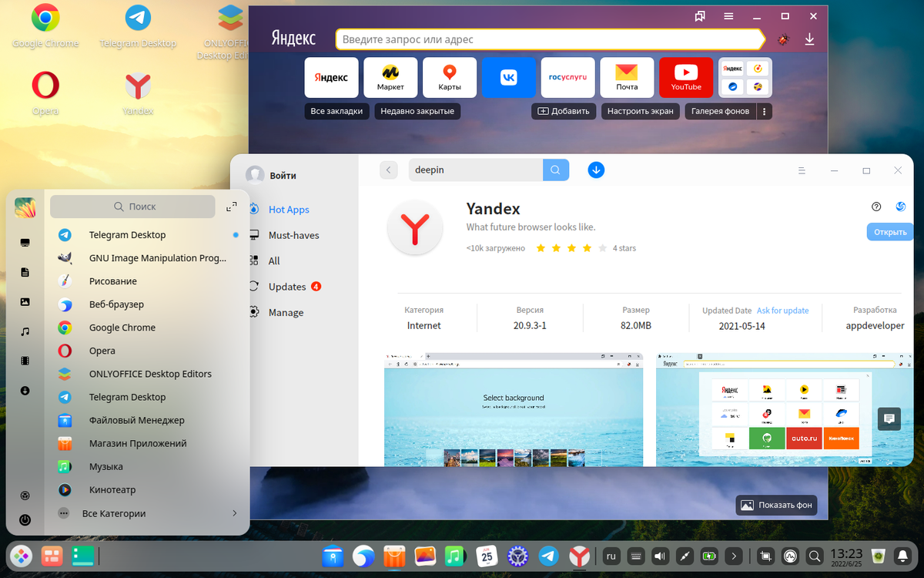Launch Кинотеатр from the launcher list
The image size is (924, 578).
147,489
